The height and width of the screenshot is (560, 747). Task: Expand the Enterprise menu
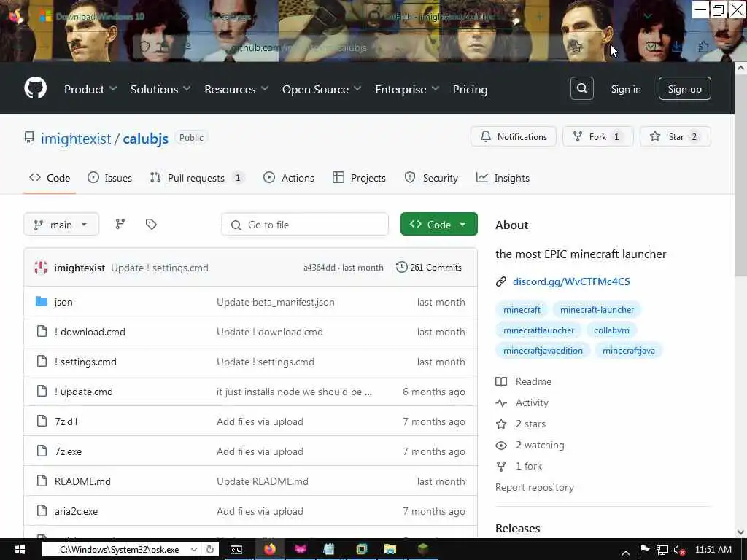tap(407, 89)
